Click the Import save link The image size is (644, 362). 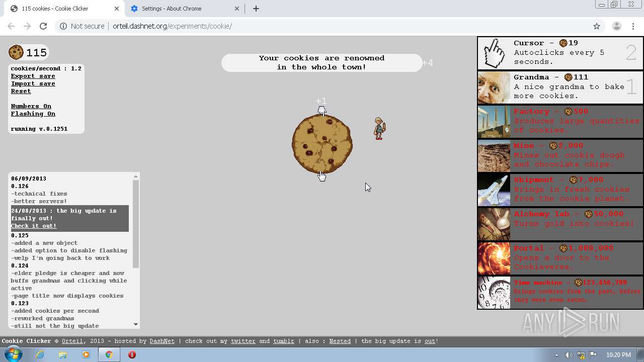[x=33, y=83]
